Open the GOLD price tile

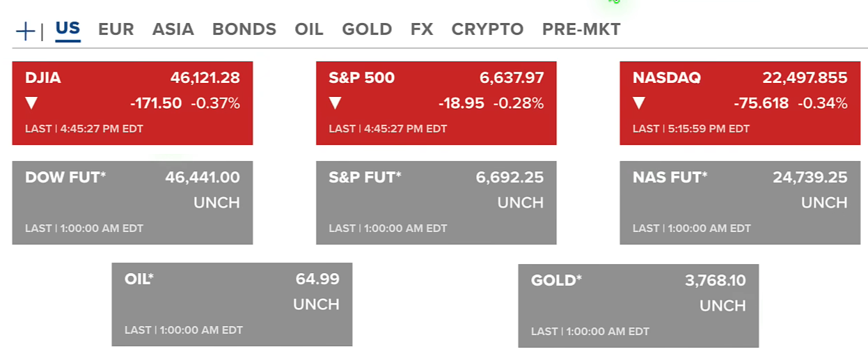638,305
